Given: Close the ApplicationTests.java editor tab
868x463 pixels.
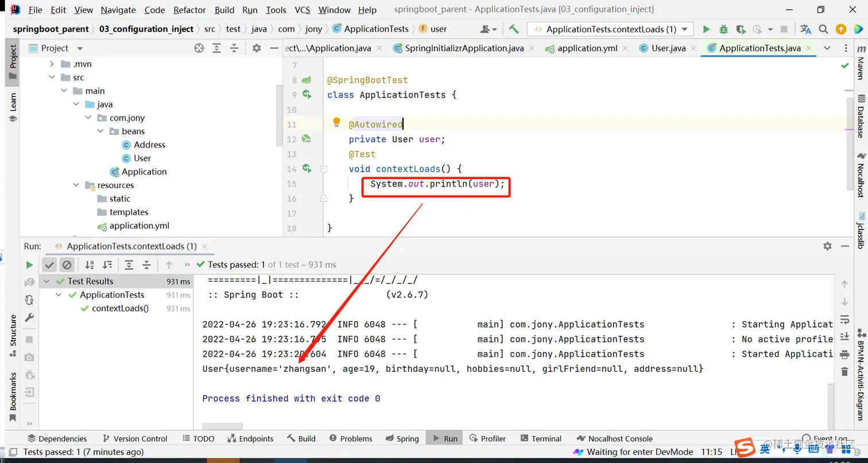Looking at the screenshot, I should coord(808,48).
